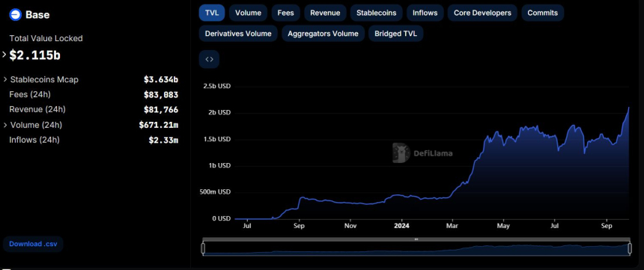Click the 2b USD axis label

[x=219, y=112]
